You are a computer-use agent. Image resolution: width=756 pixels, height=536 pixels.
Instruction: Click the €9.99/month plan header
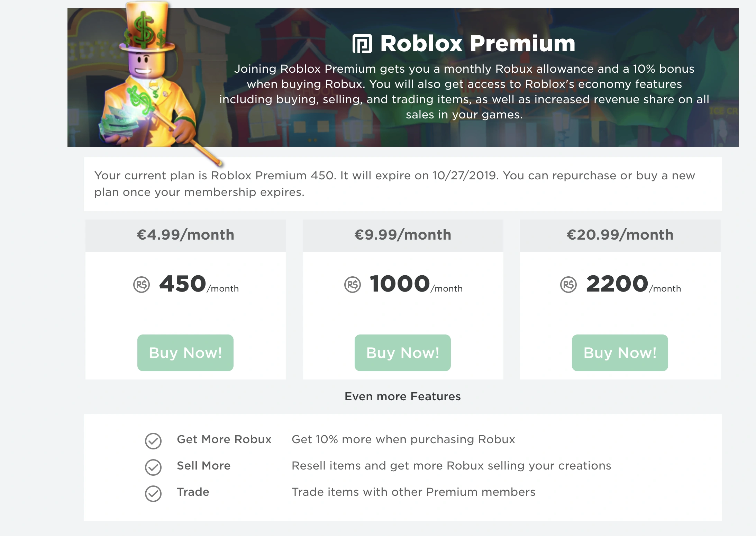[403, 235]
